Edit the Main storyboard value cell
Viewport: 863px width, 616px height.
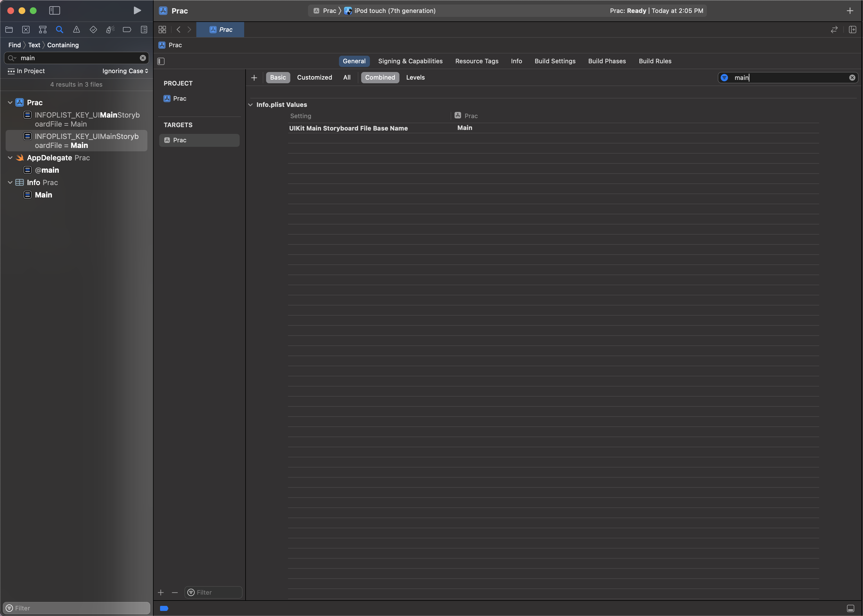tap(465, 128)
